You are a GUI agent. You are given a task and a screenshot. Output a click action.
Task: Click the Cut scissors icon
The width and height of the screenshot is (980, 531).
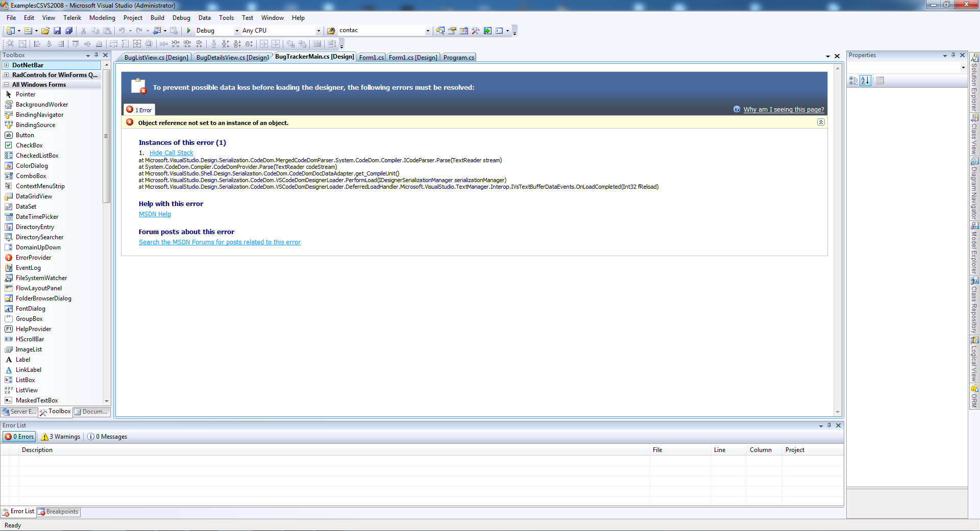point(83,31)
